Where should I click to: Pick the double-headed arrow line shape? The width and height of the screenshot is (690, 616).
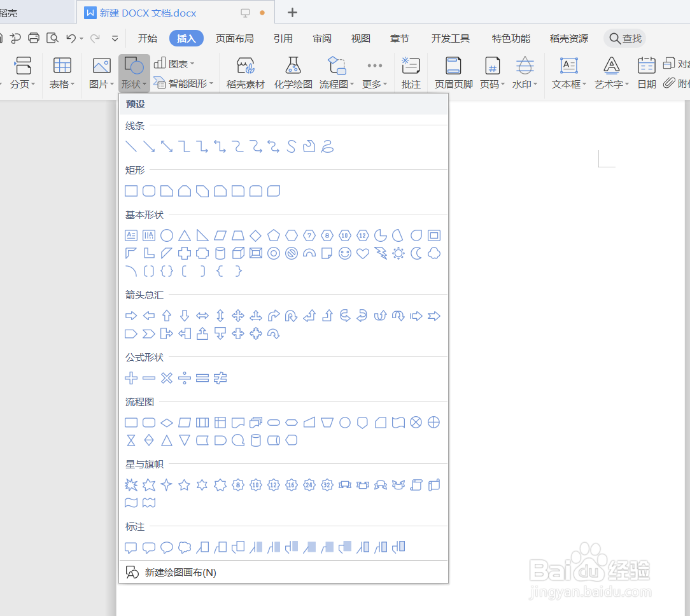point(167,146)
